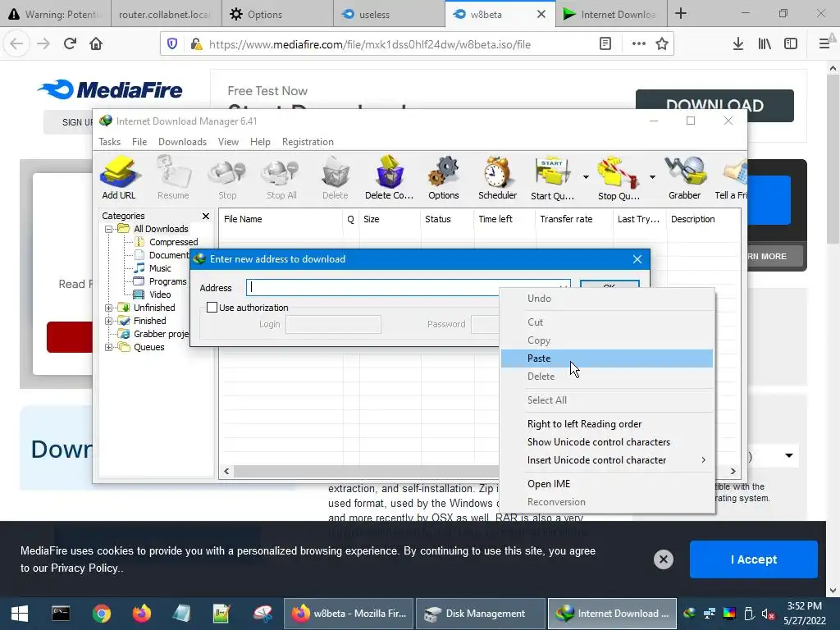Click the Stop Queue toolbar icon
The width and height of the screenshot is (840, 630).
click(x=619, y=178)
